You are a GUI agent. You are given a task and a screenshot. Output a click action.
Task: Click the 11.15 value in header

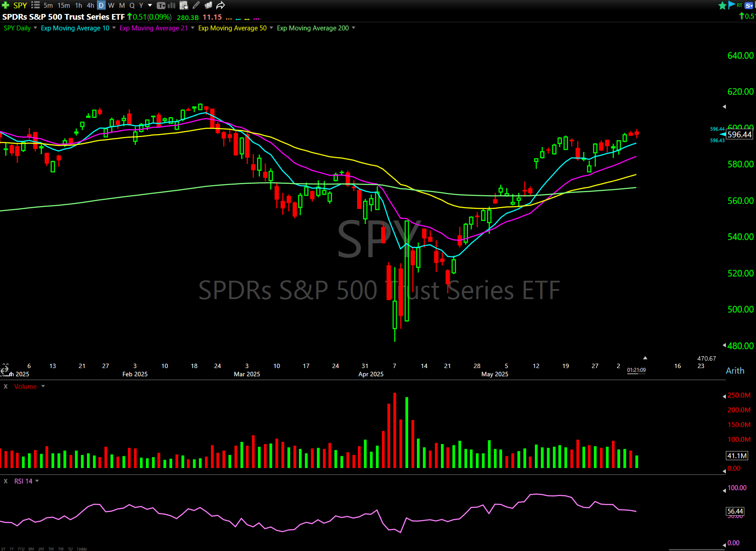coord(212,17)
